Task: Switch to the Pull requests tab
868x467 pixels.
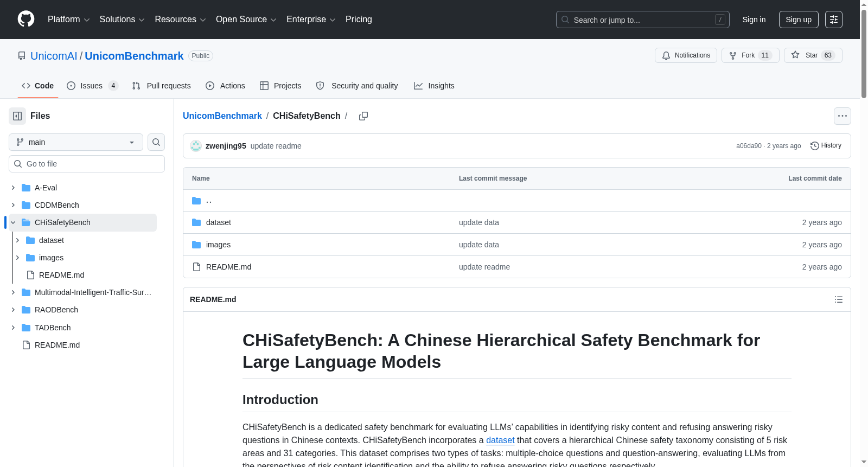Action: pos(161,86)
